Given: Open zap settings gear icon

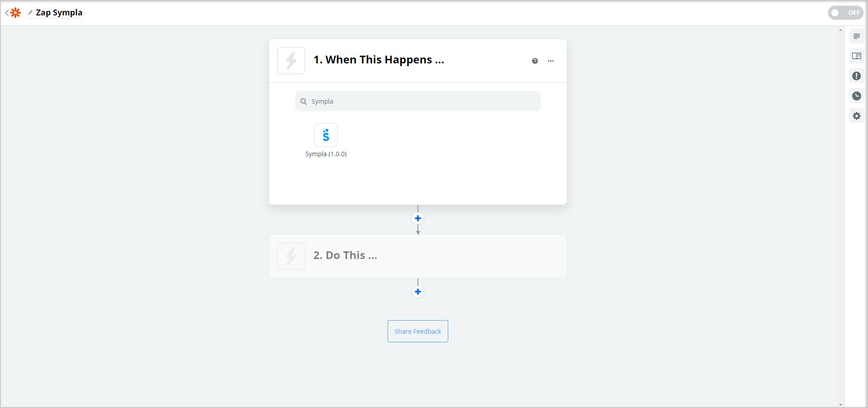Looking at the screenshot, I should [856, 116].
